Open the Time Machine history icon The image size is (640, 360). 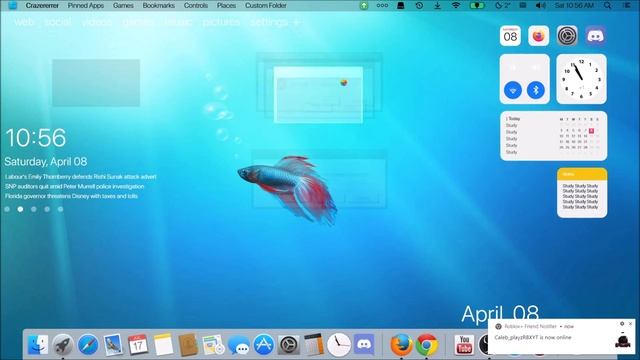tap(419, 6)
